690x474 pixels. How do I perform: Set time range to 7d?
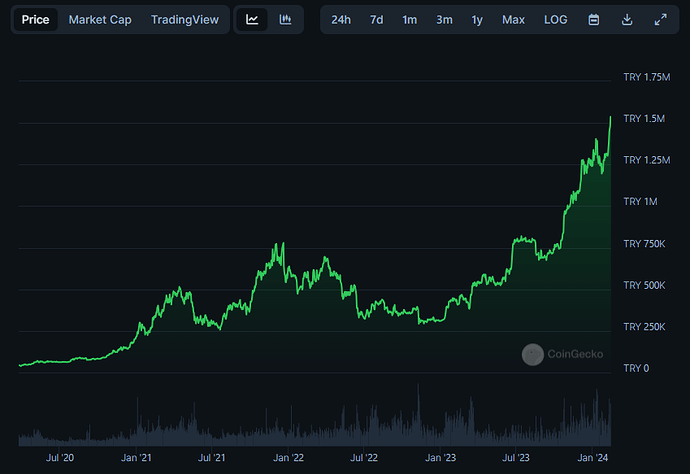coord(376,20)
